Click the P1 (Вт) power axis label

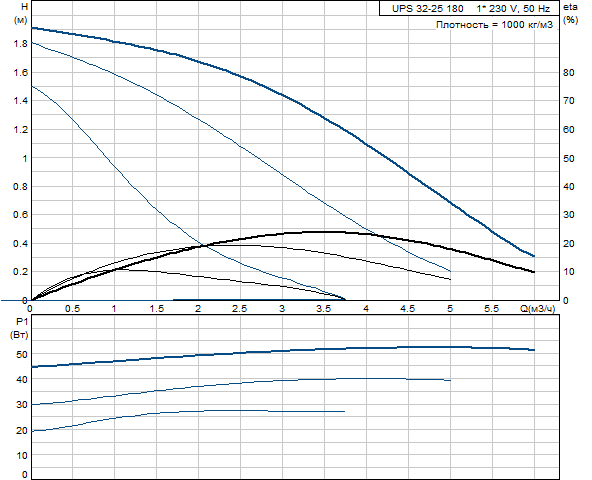[x=21, y=328]
